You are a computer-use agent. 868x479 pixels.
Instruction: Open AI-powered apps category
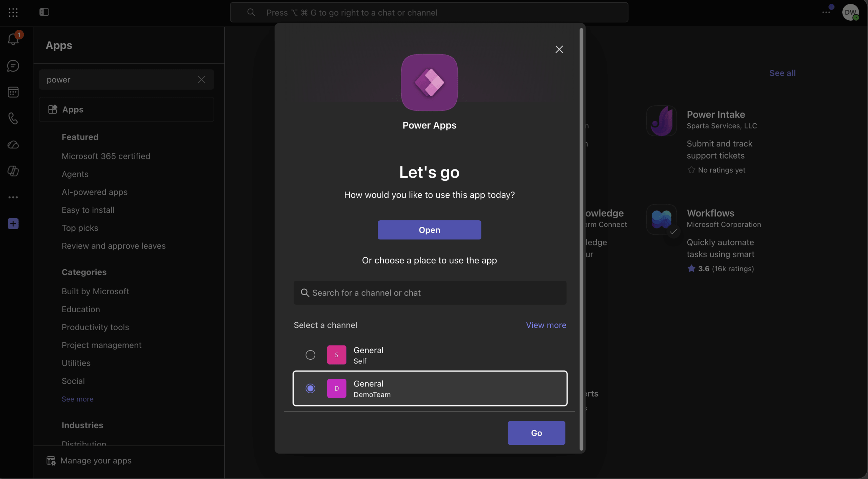click(x=95, y=192)
